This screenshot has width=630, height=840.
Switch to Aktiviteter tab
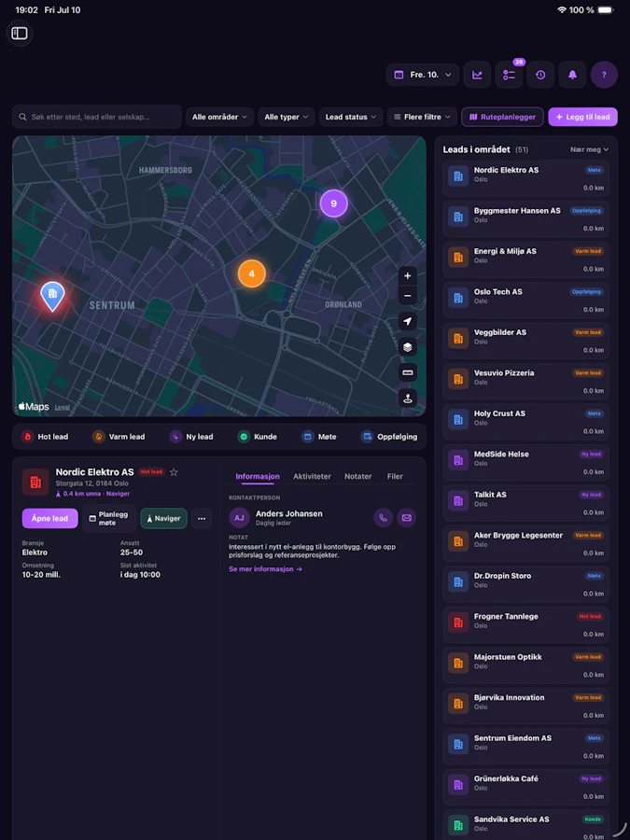[x=312, y=476]
